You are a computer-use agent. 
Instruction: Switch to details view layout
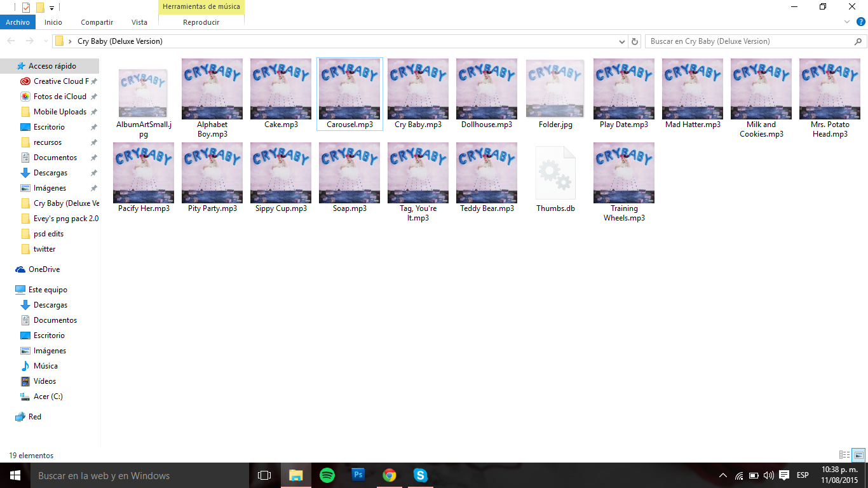tap(844, 455)
